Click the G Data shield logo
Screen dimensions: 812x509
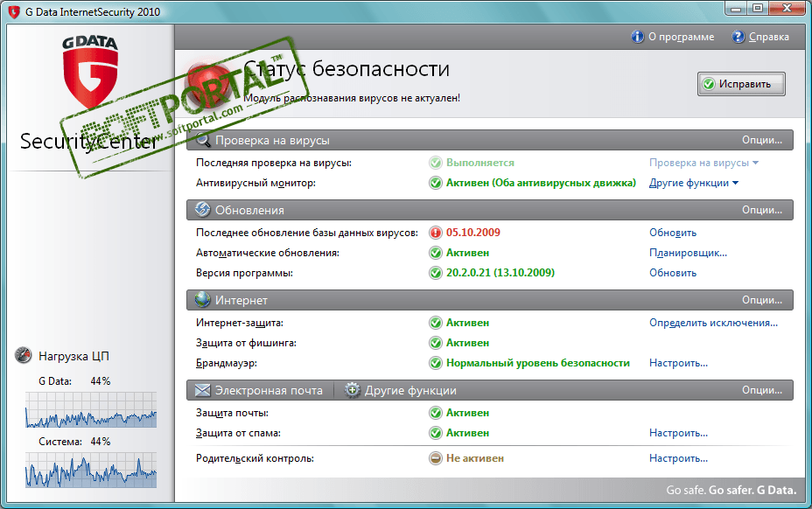coord(91,72)
